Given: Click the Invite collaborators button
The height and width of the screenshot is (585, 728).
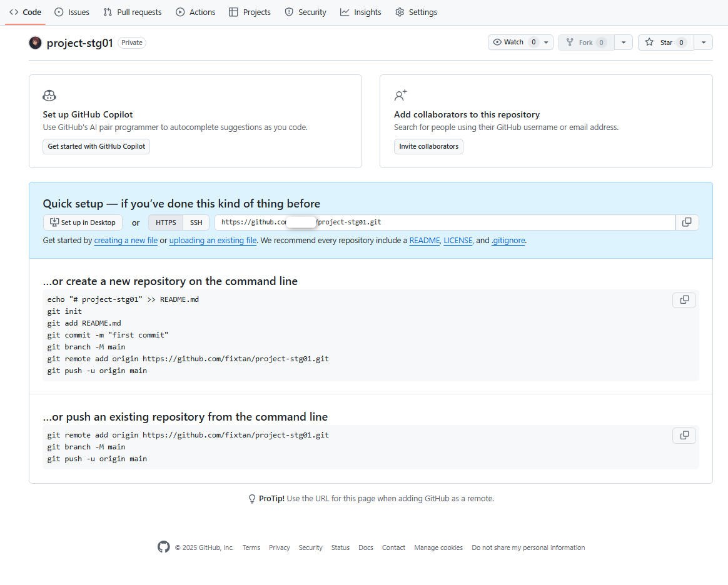Looking at the screenshot, I should (428, 146).
